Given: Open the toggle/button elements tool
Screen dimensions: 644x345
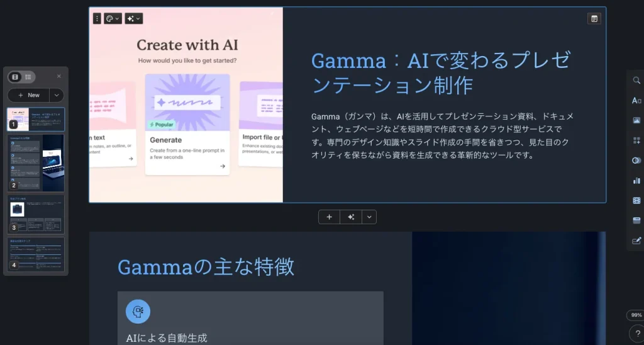Looking at the screenshot, I should [636, 161].
